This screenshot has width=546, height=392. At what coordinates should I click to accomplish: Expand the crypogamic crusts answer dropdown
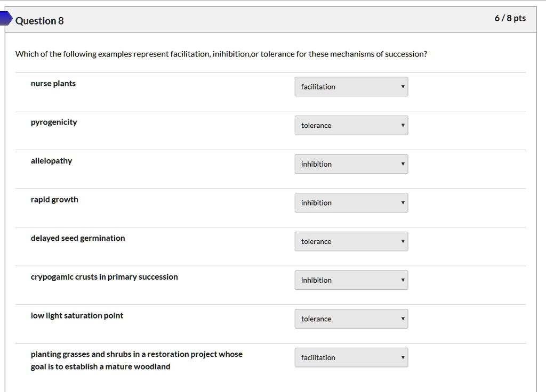(x=351, y=280)
